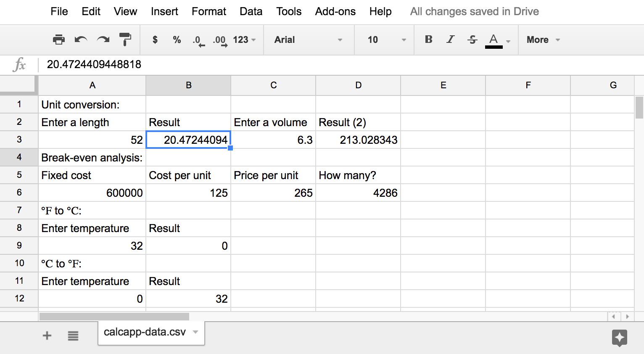Open the 123 number formats dropdown
The image size is (644, 354).
coord(244,40)
